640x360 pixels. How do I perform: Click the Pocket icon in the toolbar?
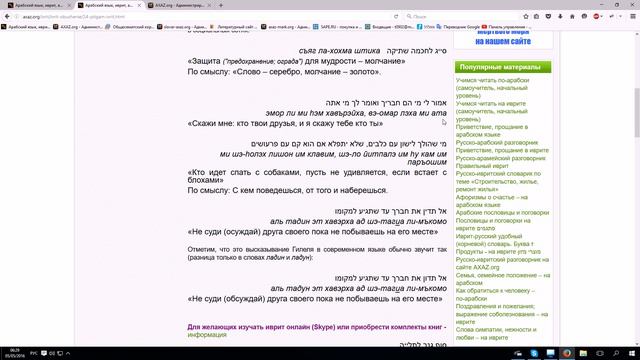[x=548, y=16]
